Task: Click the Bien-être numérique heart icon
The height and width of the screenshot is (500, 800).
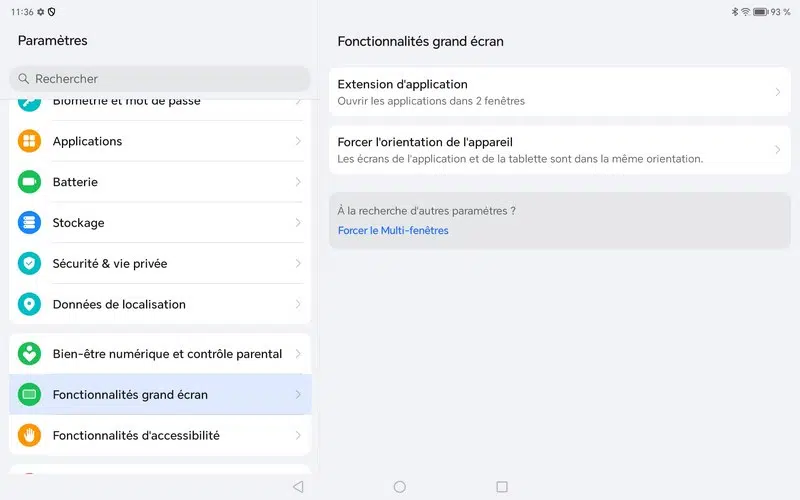Action: click(x=30, y=354)
